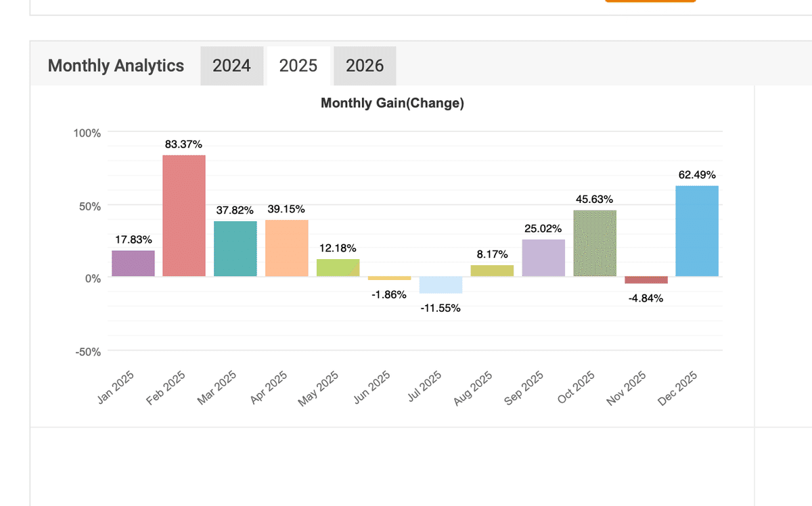Select the 2025 tab

[298, 66]
